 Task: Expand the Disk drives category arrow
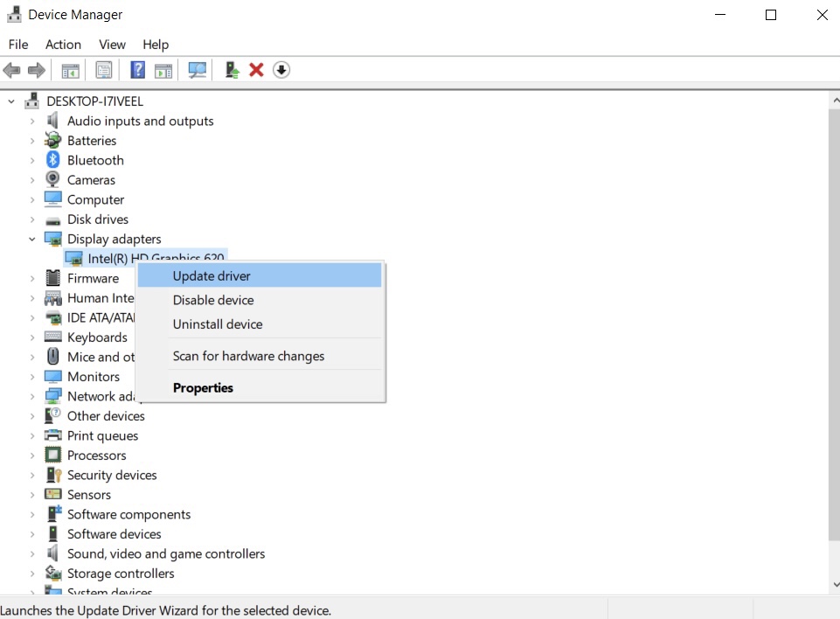(x=32, y=219)
